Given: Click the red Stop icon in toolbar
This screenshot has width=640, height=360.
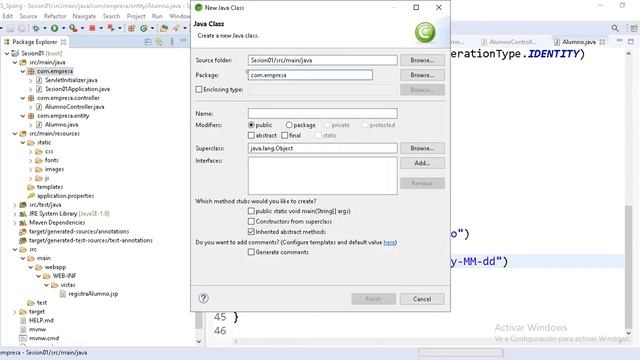Looking at the screenshot, I should point(92,28).
